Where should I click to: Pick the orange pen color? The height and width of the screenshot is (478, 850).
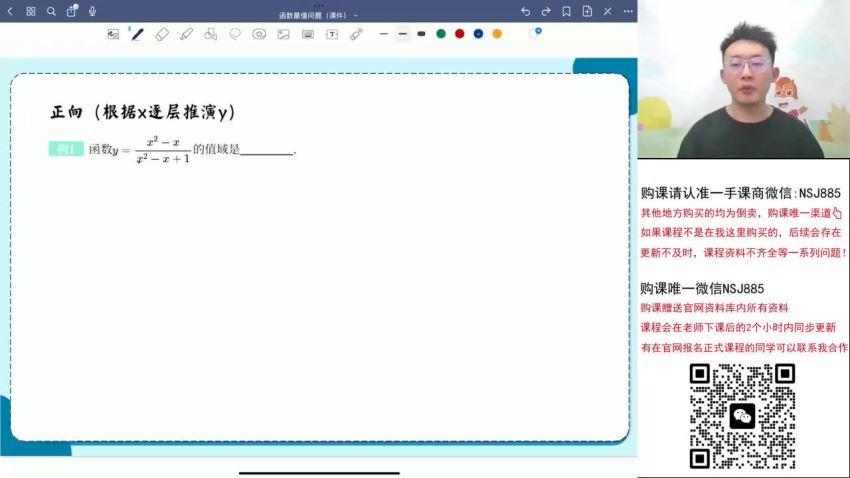point(497,34)
